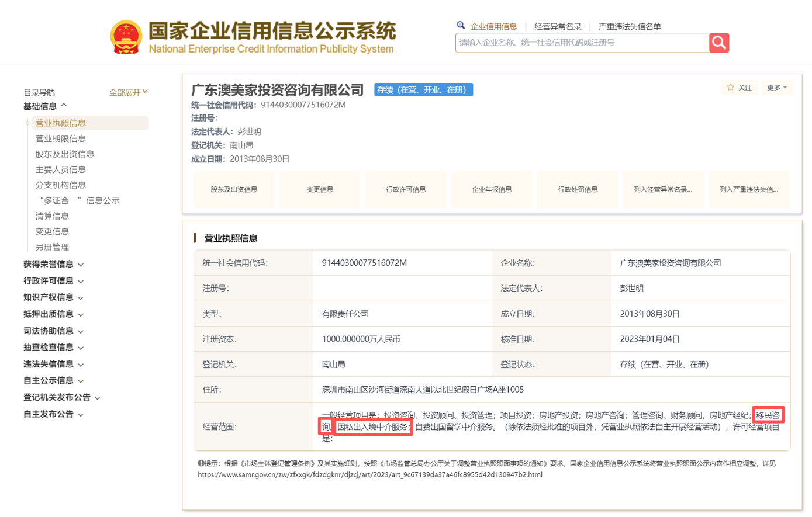Click the national emblem logo
The width and height of the screenshot is (812, 517).
point(126,37)
